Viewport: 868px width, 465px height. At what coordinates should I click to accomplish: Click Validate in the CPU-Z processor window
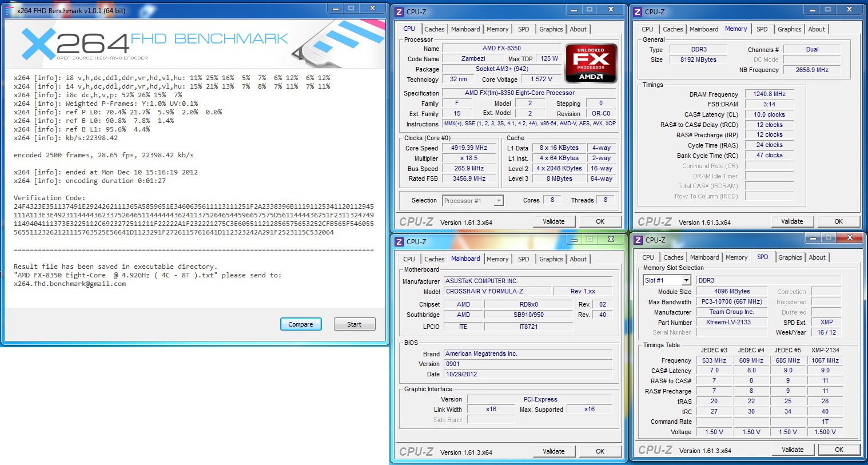[554, 221]
